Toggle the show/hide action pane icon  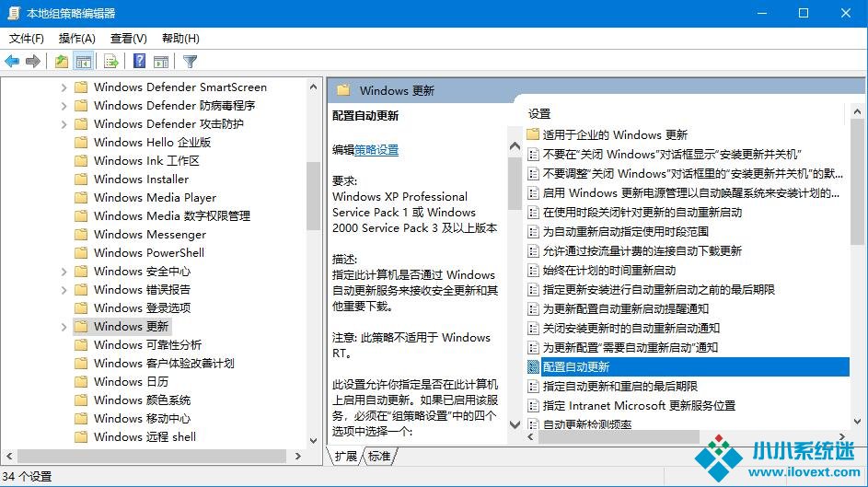pyautogui.click(x=161, y=62)
